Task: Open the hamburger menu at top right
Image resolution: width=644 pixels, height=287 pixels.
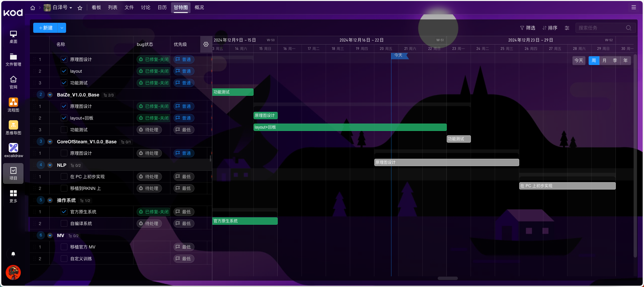Action: coord(634,7)
